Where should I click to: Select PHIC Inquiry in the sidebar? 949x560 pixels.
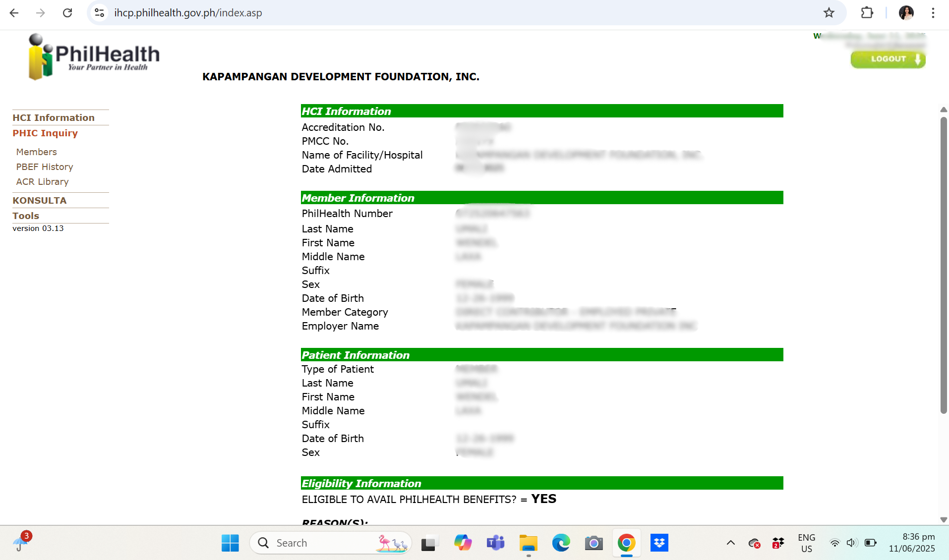[45, 133]
